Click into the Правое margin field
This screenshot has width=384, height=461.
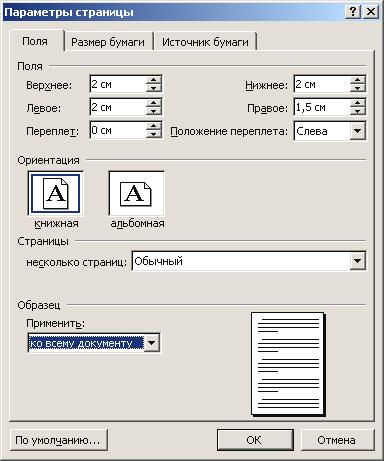point(322,107)
